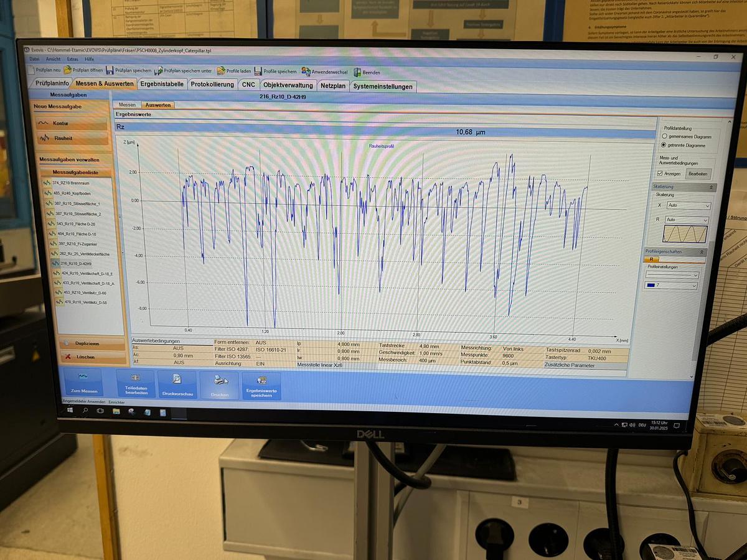Click the Prüfplan öffnen folder icon

[68, 70]
